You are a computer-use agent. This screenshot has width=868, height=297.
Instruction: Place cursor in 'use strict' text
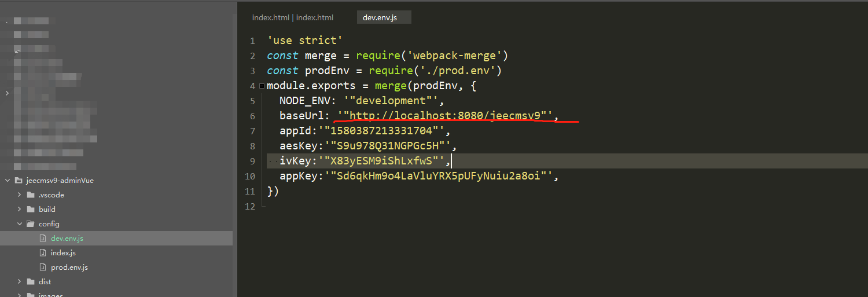[x=305, y=41]
